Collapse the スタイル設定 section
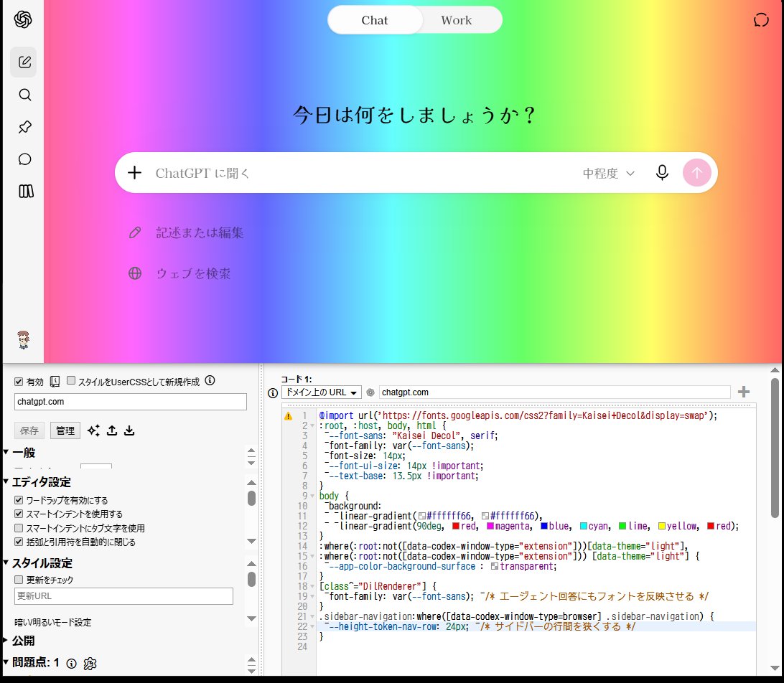This screenshot has width=784, height=683. point(38,563)
